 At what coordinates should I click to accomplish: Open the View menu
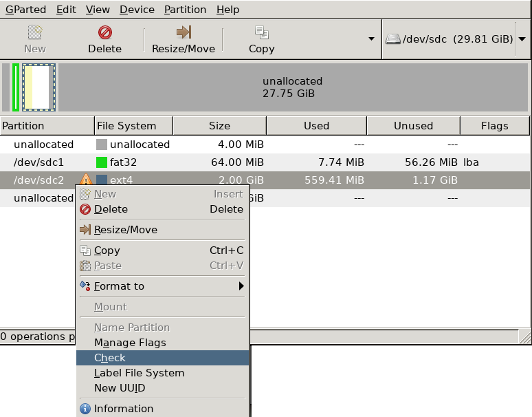tap(98, 10)
